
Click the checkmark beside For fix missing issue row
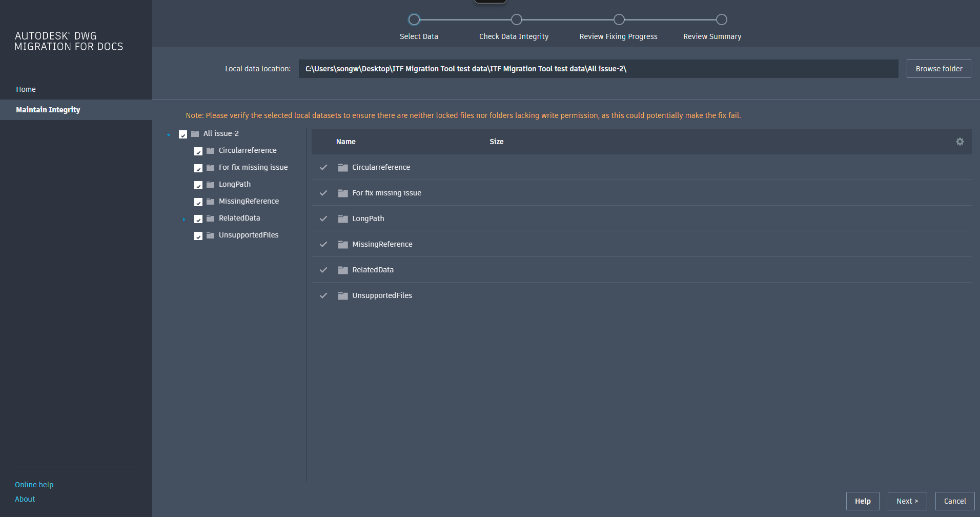pos(323,193)
